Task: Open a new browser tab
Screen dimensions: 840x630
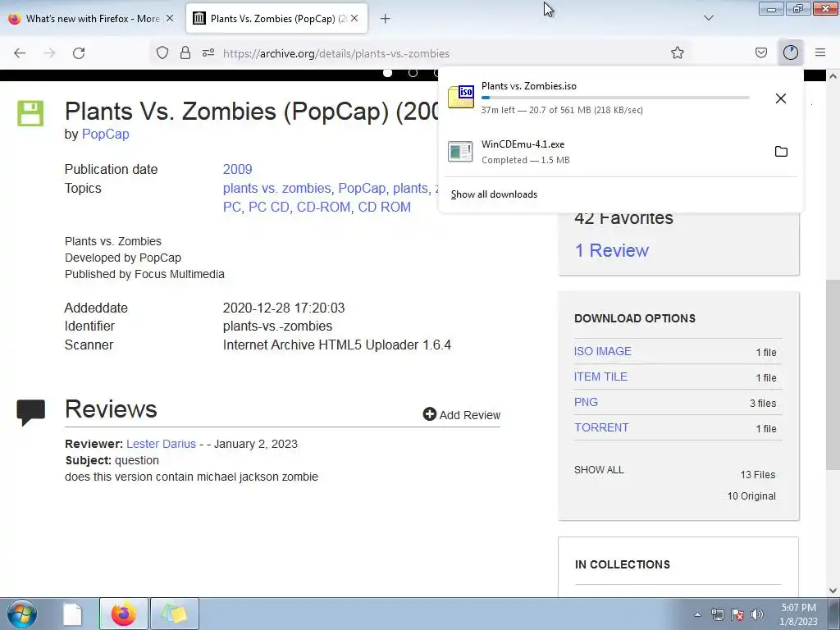Action: click(386, 19)
